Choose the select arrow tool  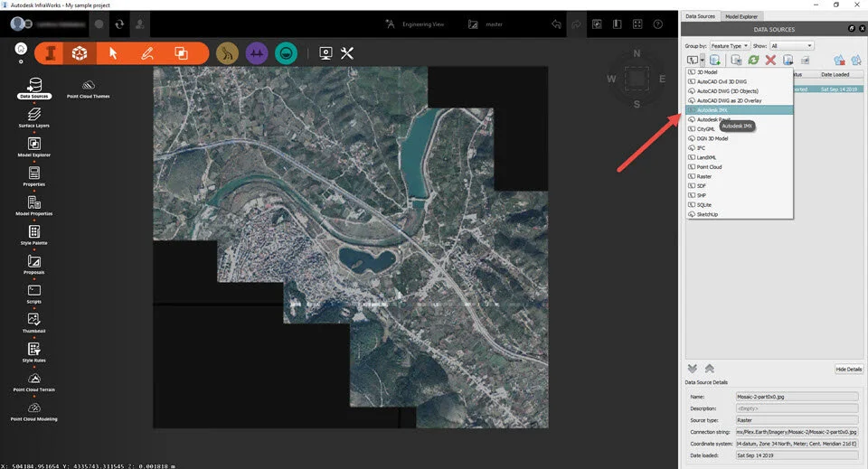114,53
